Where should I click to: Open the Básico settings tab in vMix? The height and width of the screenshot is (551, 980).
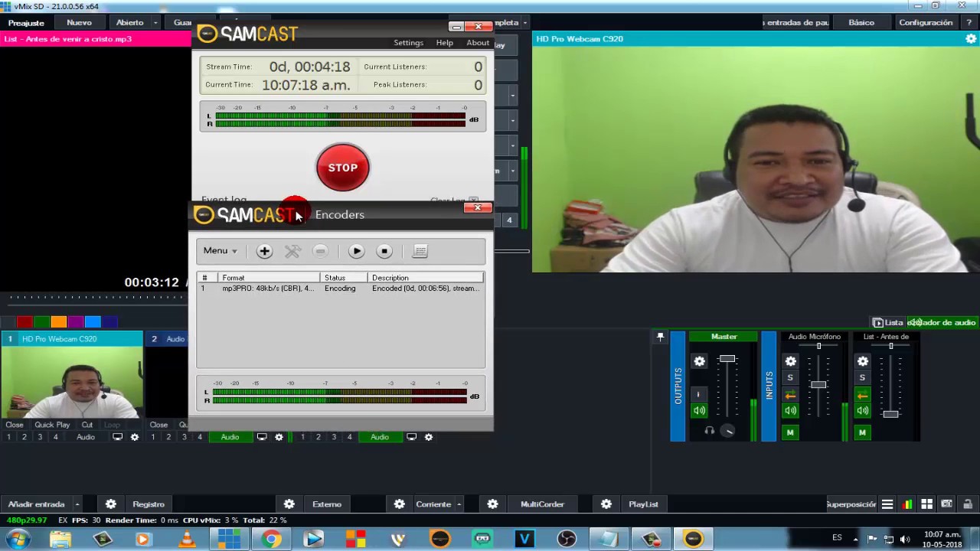coord(861,22)
